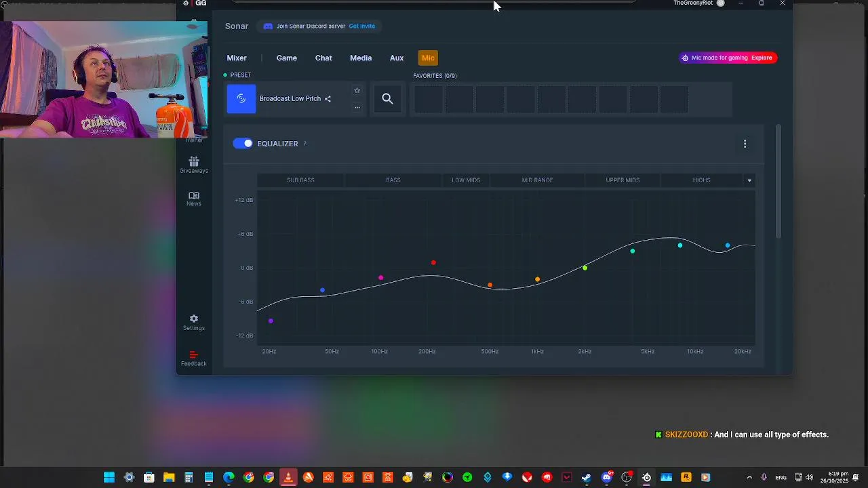Open Calculator from the taskbar
This screenshot has width=868, height=488.
pos(189,478)
